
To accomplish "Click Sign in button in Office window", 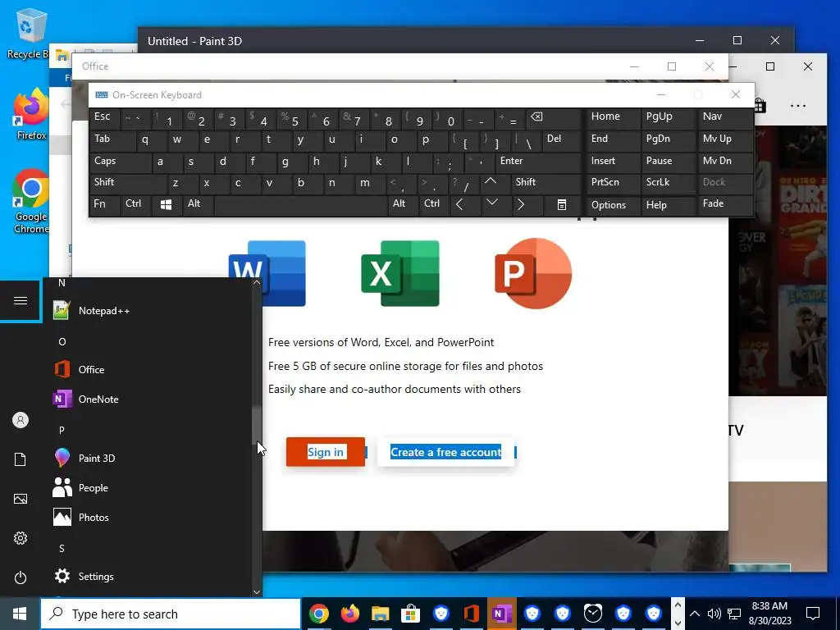I will (x=326, y=452).
